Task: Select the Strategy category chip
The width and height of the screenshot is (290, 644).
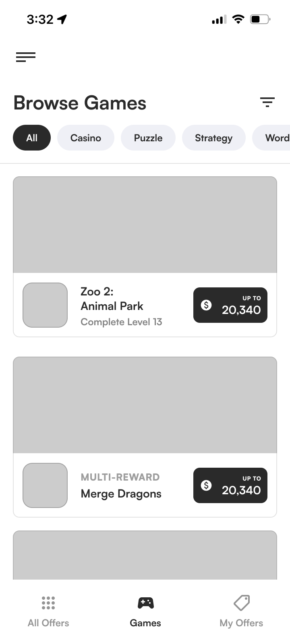Action: (213, 138)
